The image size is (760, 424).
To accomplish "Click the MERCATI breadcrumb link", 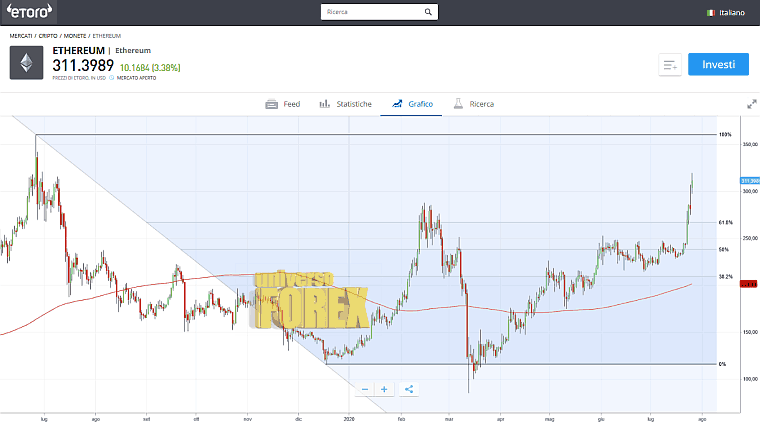I will coord(20,35).
